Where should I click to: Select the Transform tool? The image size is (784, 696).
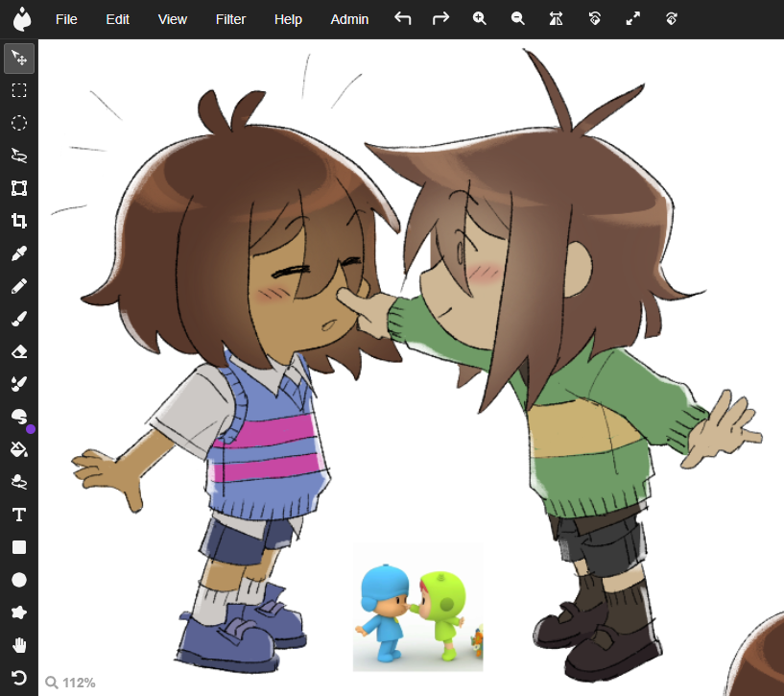tap(19, 188)
